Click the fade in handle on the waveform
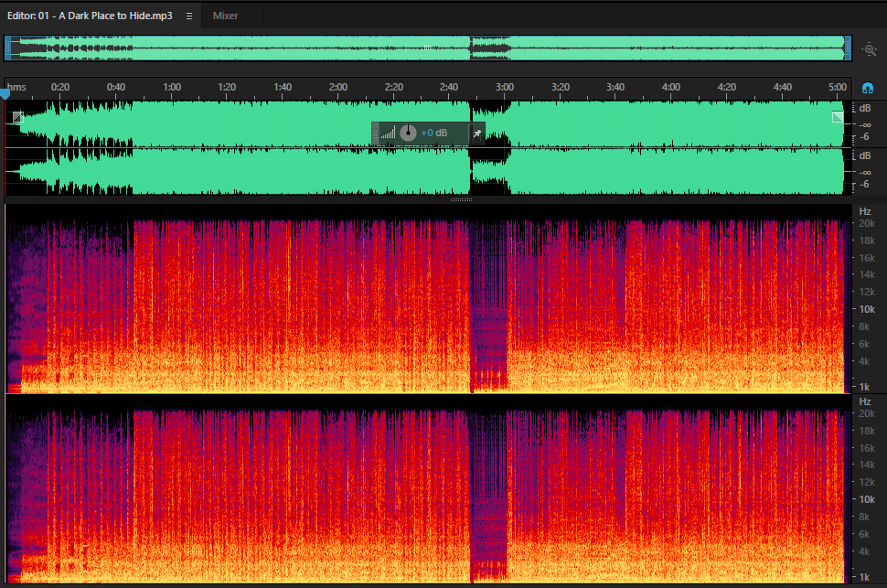 [x=18, y=117]
